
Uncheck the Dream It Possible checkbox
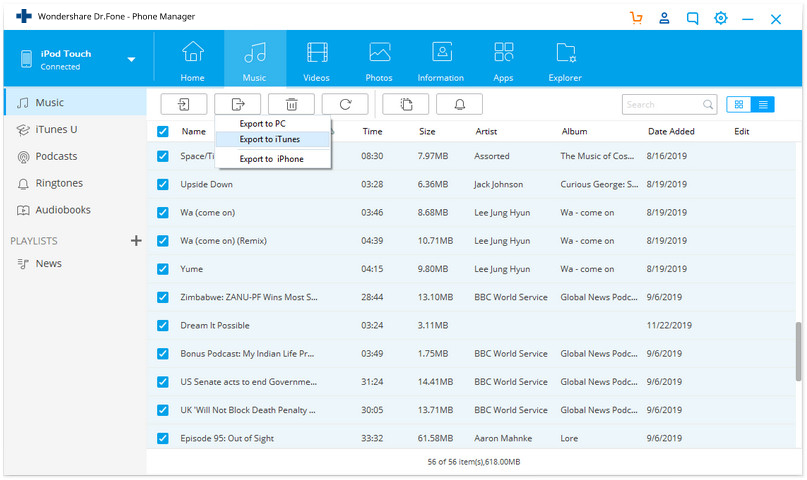point(163,326)
